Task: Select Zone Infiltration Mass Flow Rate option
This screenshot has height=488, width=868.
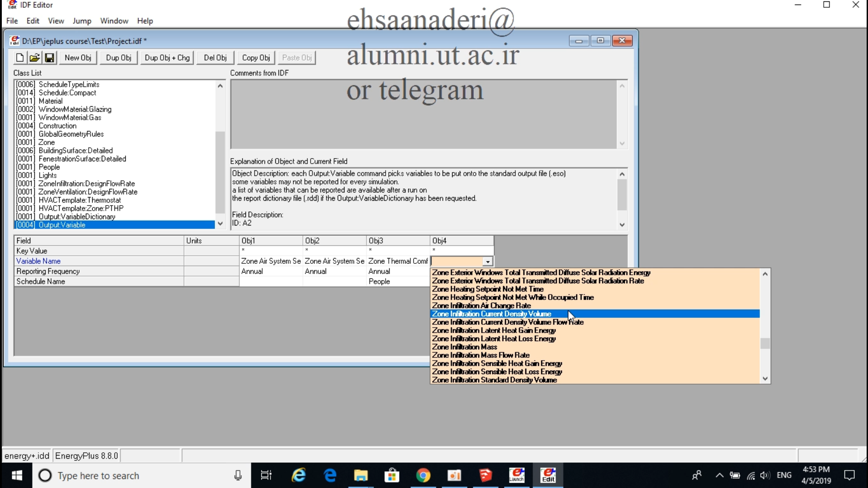Action: click(x=595, y=355)
